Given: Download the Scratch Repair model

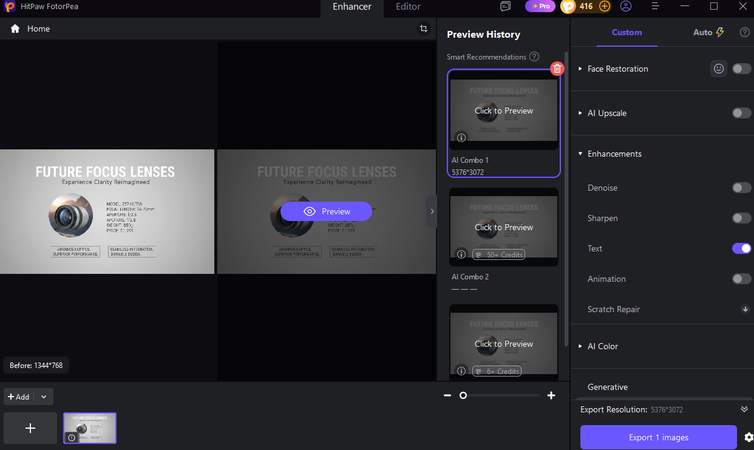Looking at the screenshot, I should click(x=745, y=309).
